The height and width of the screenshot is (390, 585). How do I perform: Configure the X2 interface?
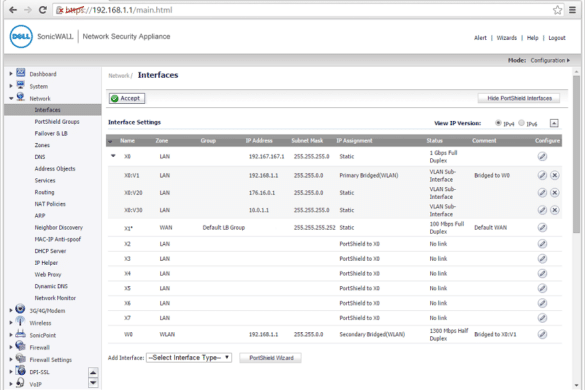(x=542, y=244)
